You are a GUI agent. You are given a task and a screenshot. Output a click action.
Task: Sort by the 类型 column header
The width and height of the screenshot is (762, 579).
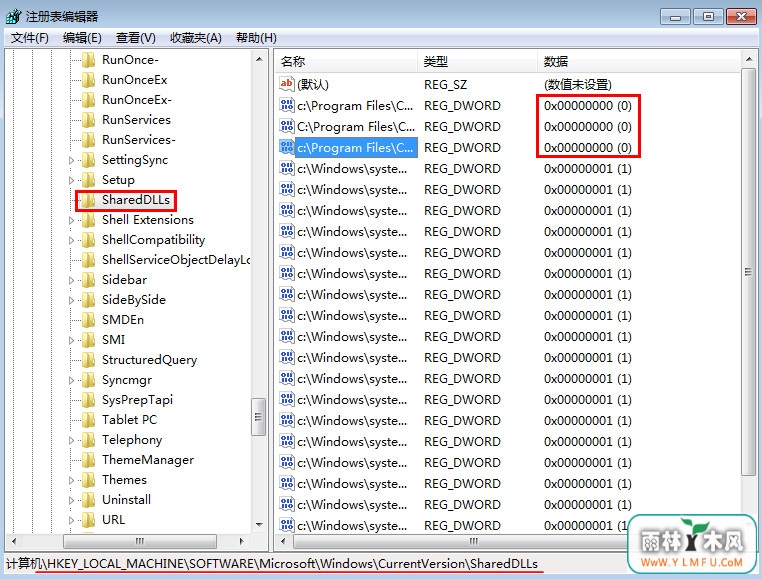tap(477, 62)
